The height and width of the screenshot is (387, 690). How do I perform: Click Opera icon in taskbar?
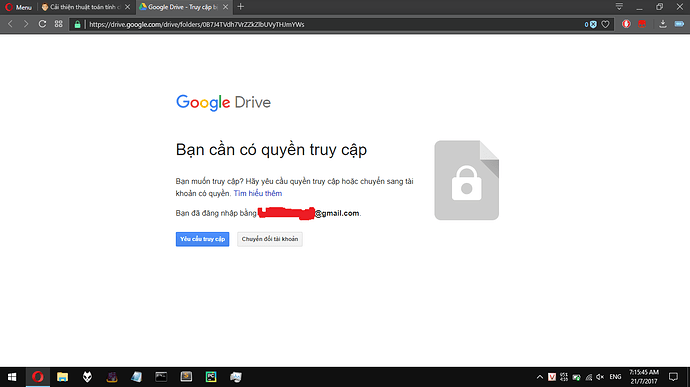click(38, 377)
